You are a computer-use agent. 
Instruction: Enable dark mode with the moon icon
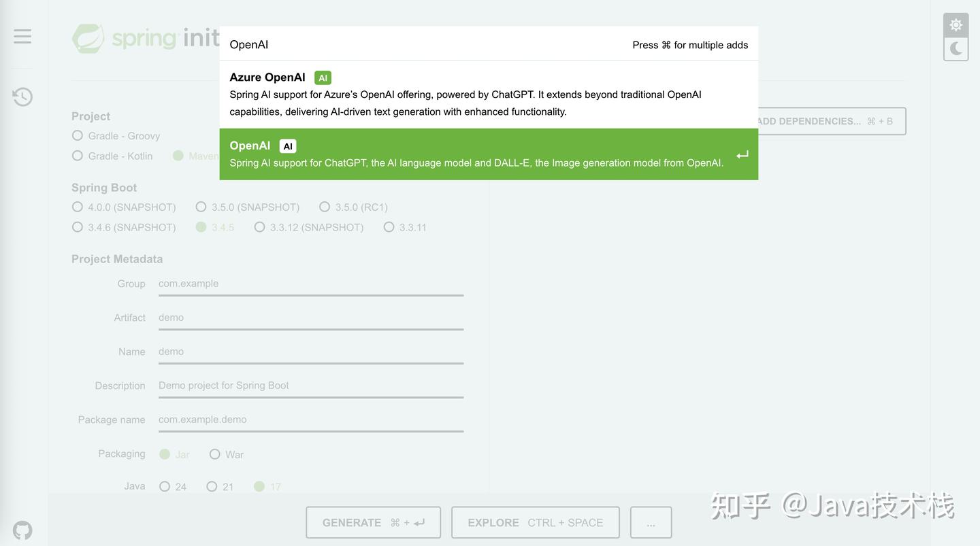pos(955,48)
